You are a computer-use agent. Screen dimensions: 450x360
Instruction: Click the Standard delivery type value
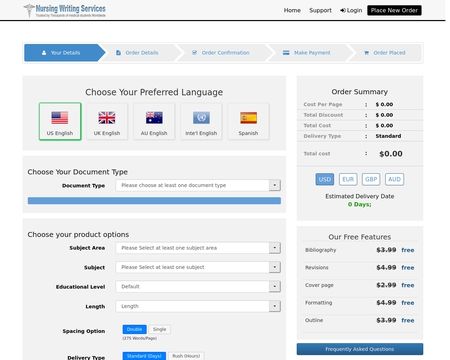click(388, 136)
